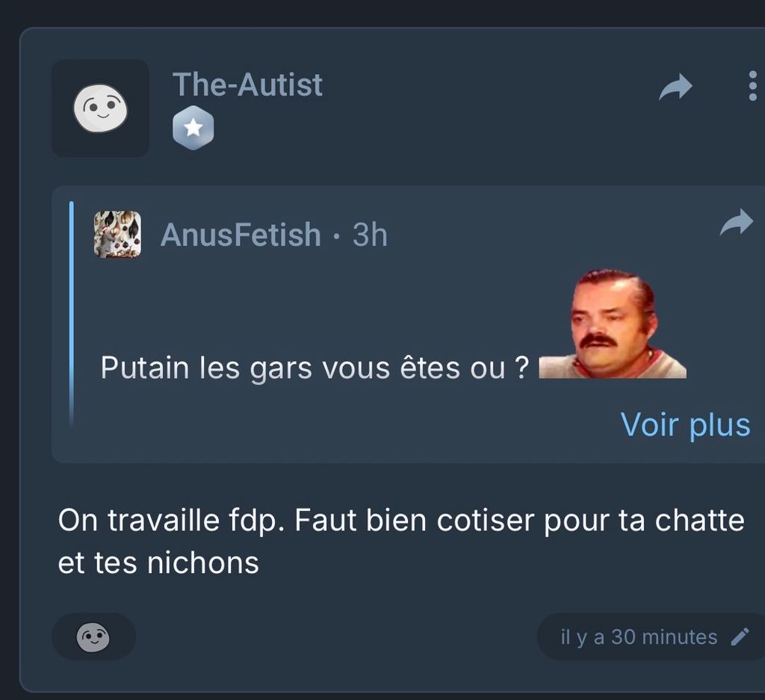Visit The-Autist username profile link
765x700 pixels.
247,84
